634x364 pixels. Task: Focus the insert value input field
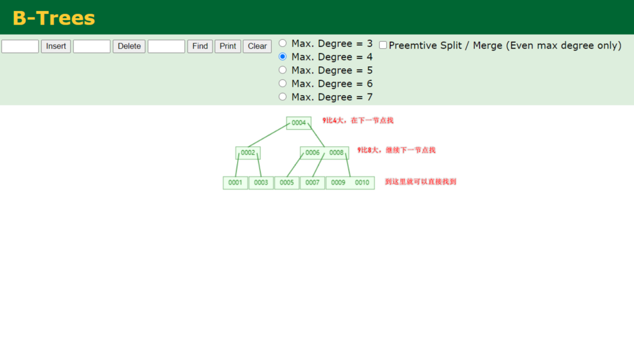(x=20, y=46)
